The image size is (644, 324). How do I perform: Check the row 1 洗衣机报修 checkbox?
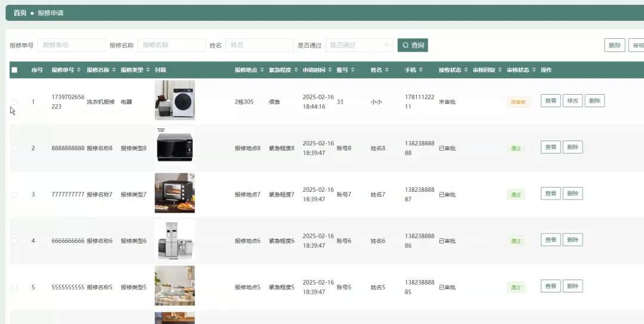coord(14,102)
